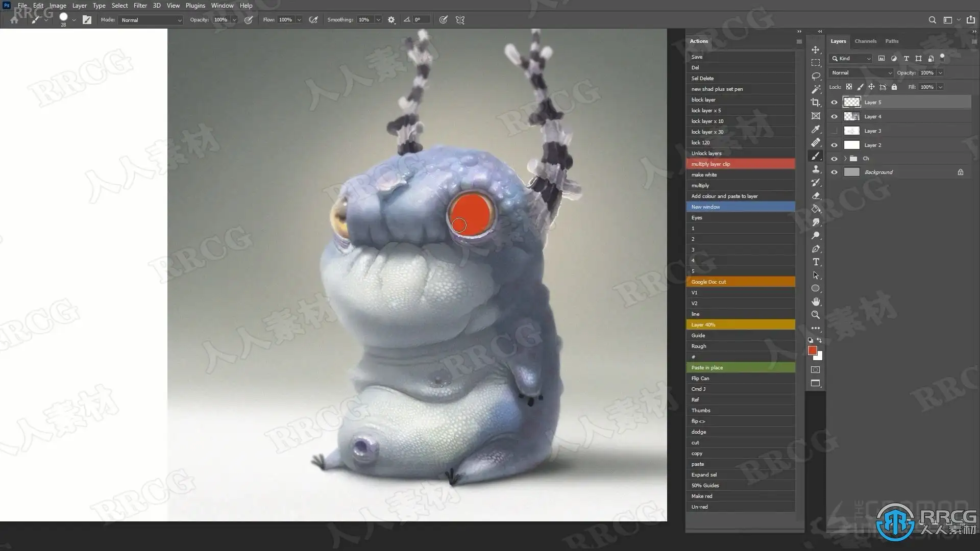Select the Horizontal Type tool
Viewport: 980px width, 551px height.
pyautogui.click(x=816, y=262)
